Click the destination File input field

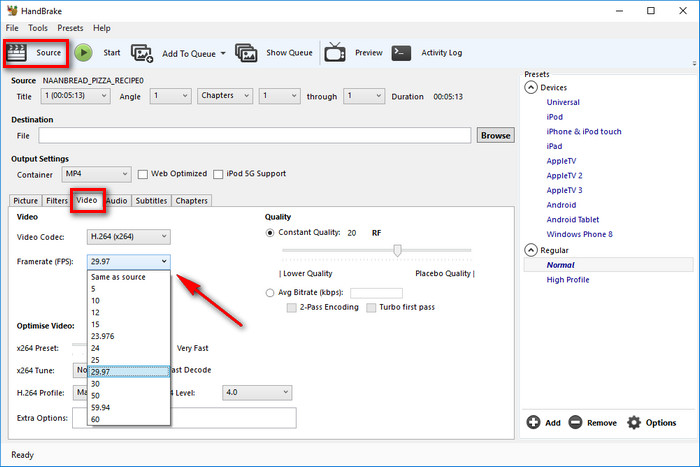pos(254,136)
